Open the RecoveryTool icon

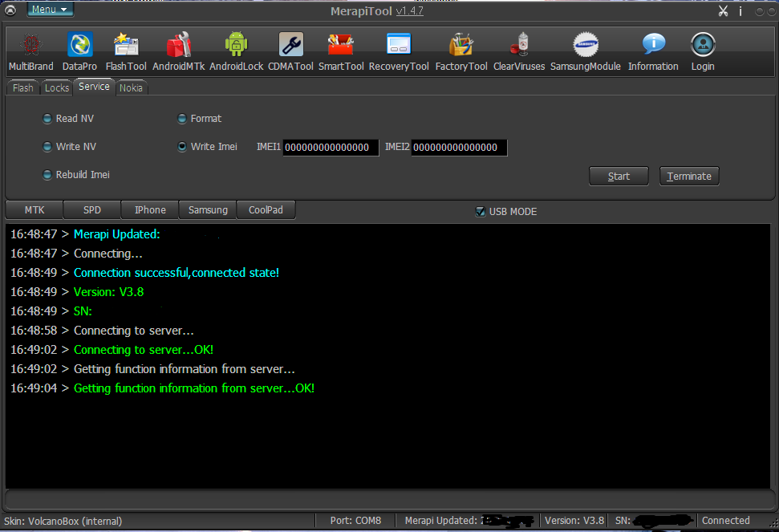click(x=399, y=43)
